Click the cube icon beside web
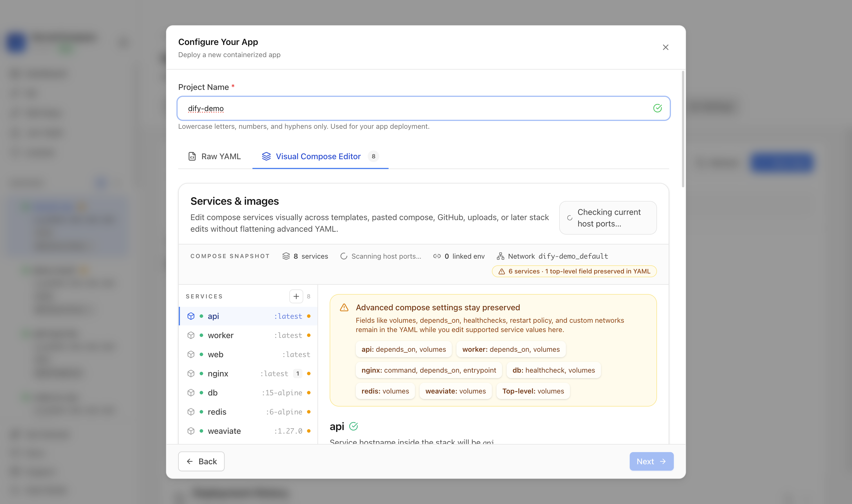Screen dimensions: 852x504 pyautogui.click(x=191, y=354)
